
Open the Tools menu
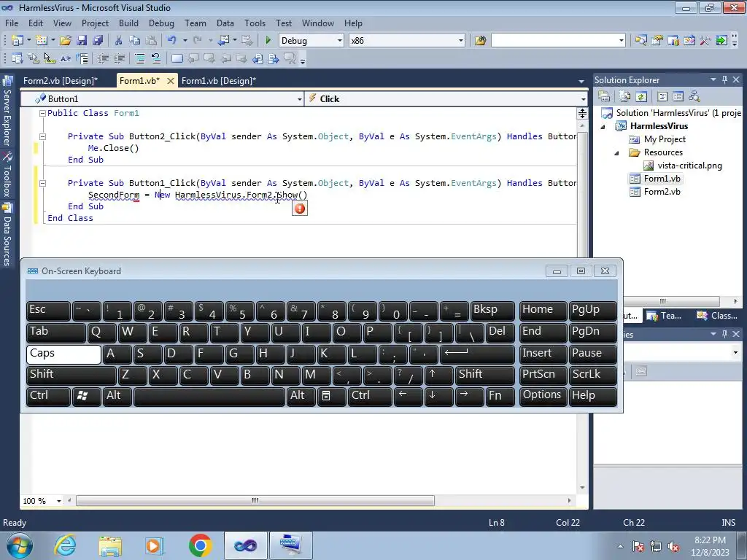pos(255,23)
